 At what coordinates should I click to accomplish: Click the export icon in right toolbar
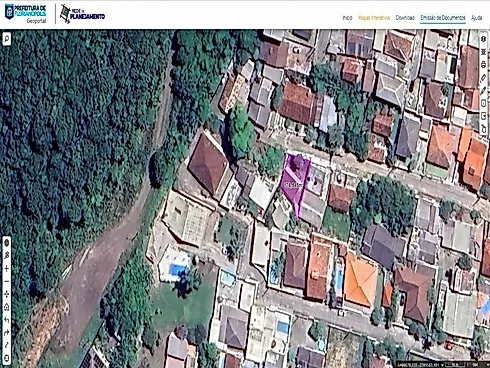pos(483,116)
